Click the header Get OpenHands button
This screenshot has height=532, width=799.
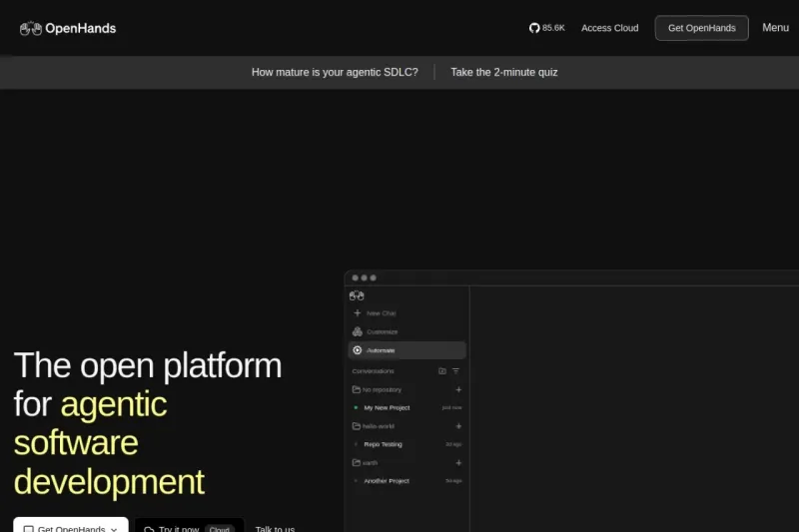click(x=702, y=28)
